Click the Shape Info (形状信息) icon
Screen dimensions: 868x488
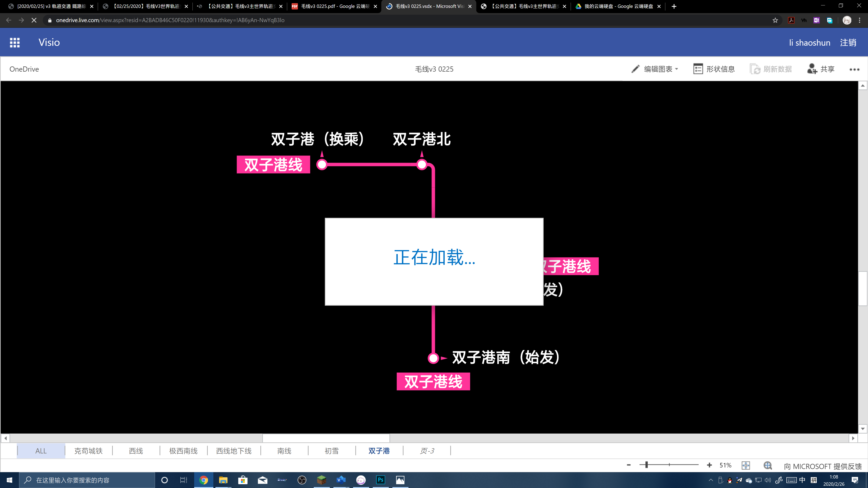point(698,69)
